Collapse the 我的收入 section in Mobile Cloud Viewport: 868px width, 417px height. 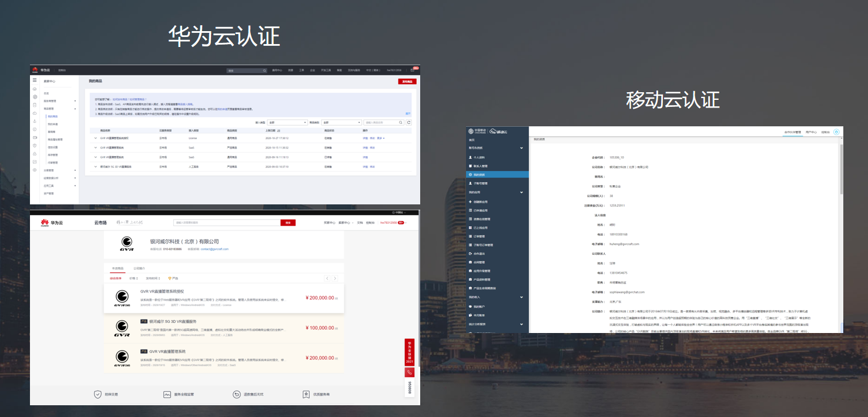tap(522, 298)
